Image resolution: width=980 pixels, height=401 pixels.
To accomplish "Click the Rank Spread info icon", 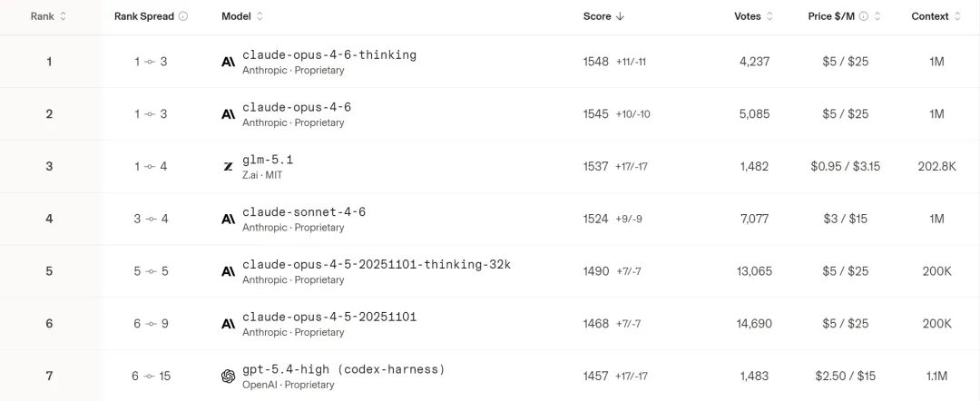I will point(183,16).
